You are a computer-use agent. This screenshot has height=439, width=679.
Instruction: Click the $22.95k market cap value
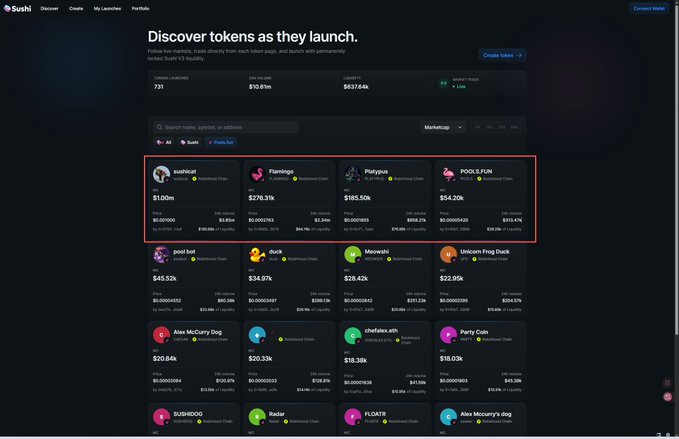(451, 278)
